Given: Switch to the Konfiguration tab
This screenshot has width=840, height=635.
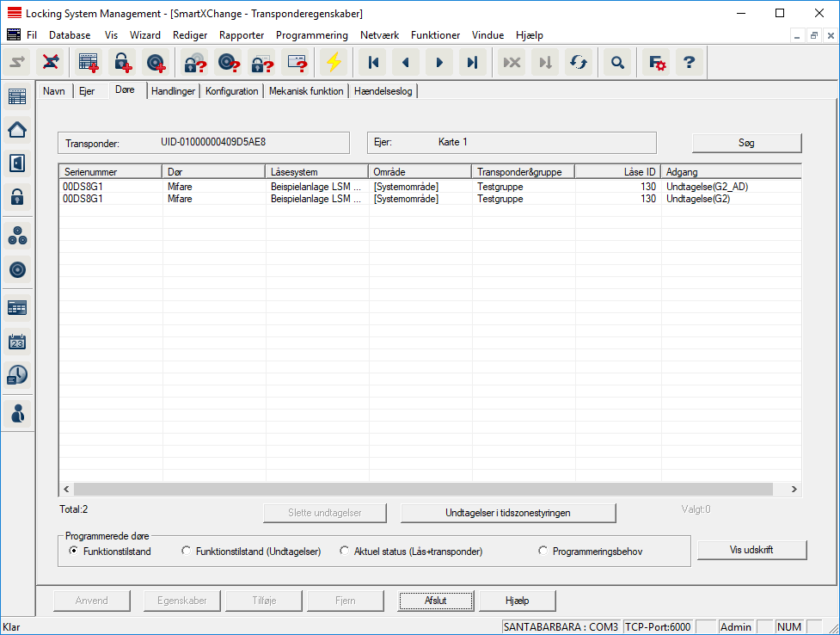Looking at the screenshot, I should click(x=231, y=91).
